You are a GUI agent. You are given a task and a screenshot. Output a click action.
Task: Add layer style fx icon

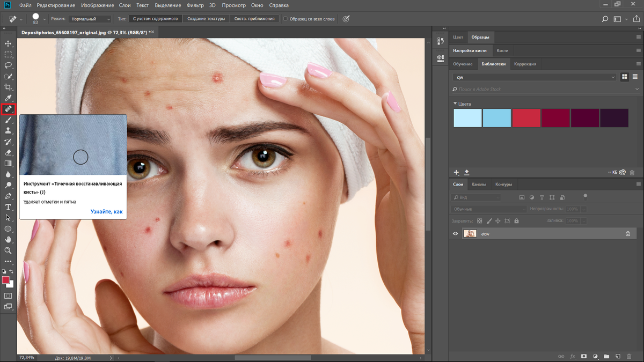click(573, 356)
